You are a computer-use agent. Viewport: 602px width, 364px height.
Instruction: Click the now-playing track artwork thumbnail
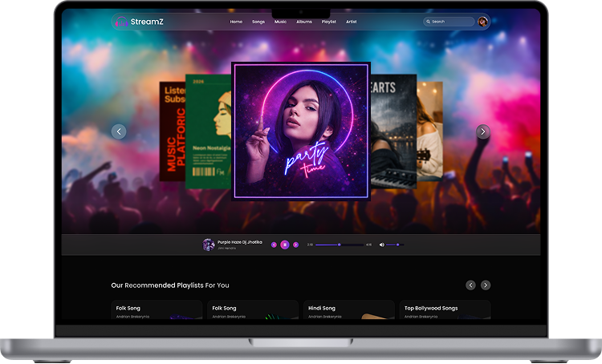click(209, 245)
